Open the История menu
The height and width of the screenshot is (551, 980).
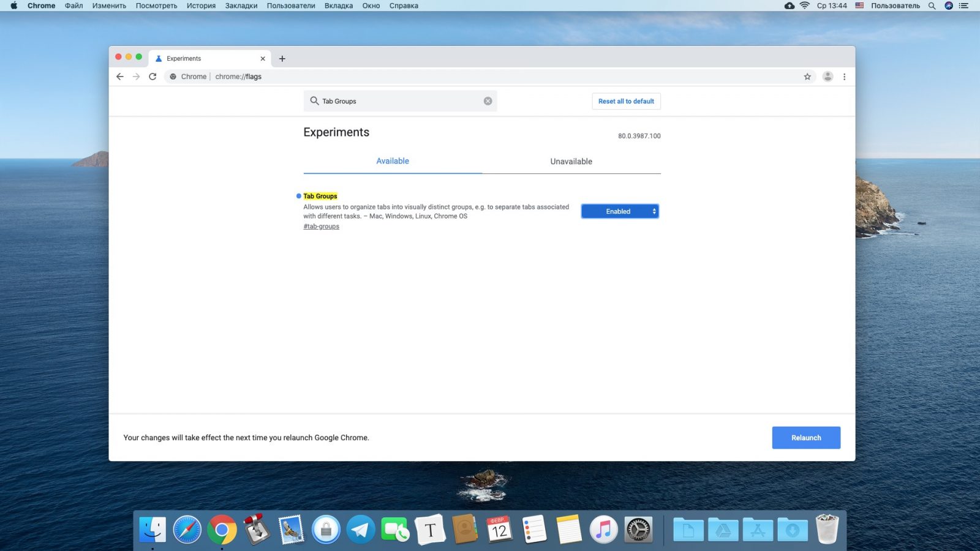click(x=201, y=6)
